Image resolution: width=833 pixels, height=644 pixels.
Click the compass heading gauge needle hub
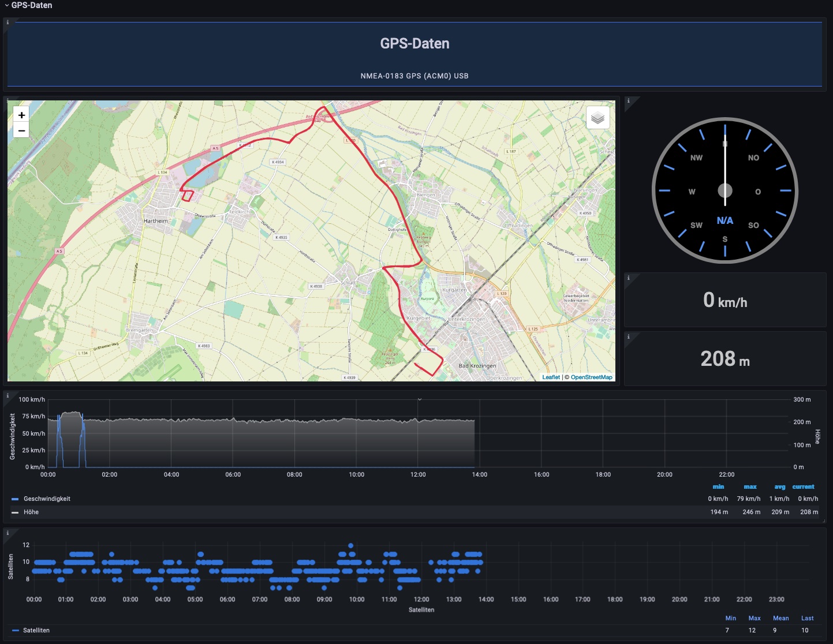tap(725, 190)
